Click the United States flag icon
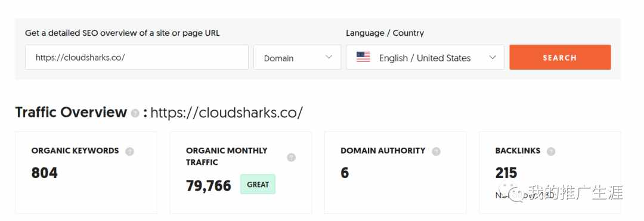The width and height of the screenshot is (644, 221). pos(363,57)
